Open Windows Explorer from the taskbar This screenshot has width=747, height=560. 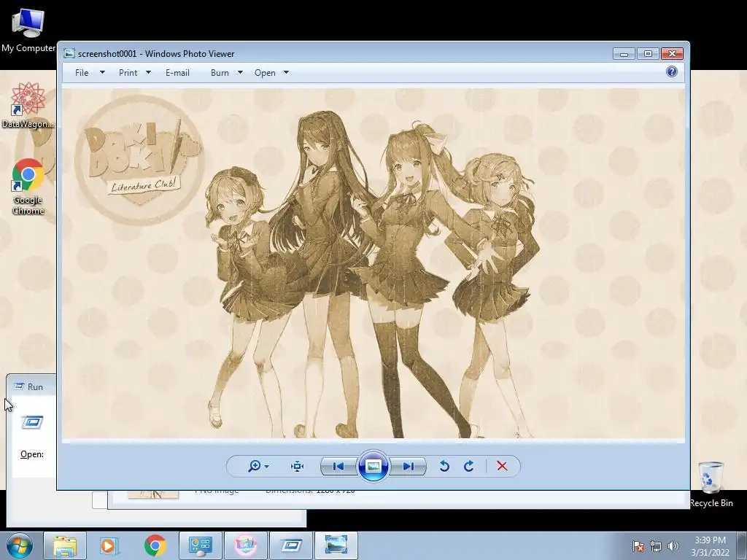point(65,545)
